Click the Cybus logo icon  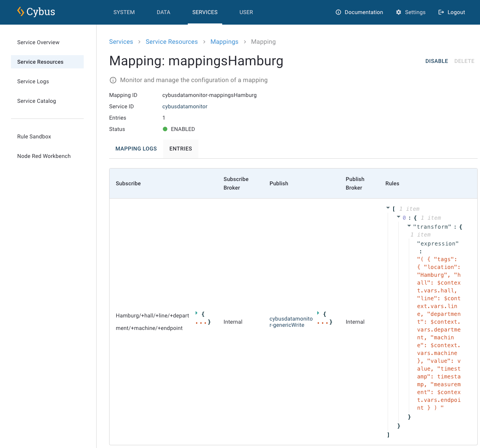tap(21, 12)
